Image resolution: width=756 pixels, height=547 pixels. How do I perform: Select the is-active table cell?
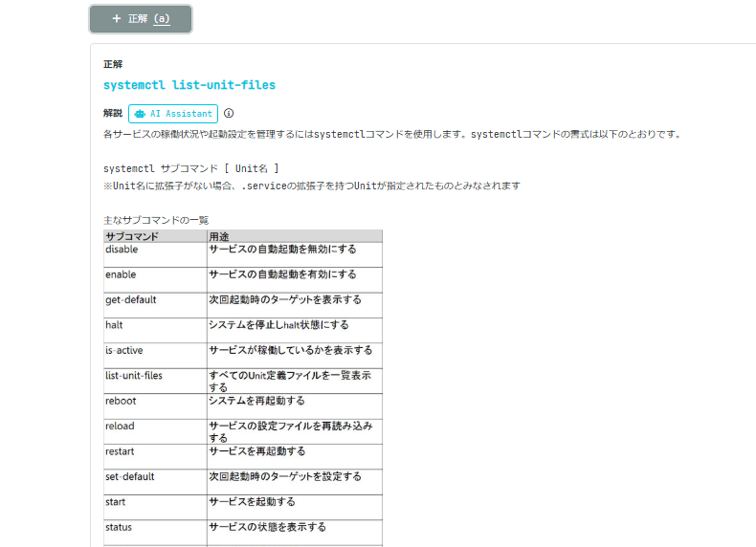[x=124, y=350]
